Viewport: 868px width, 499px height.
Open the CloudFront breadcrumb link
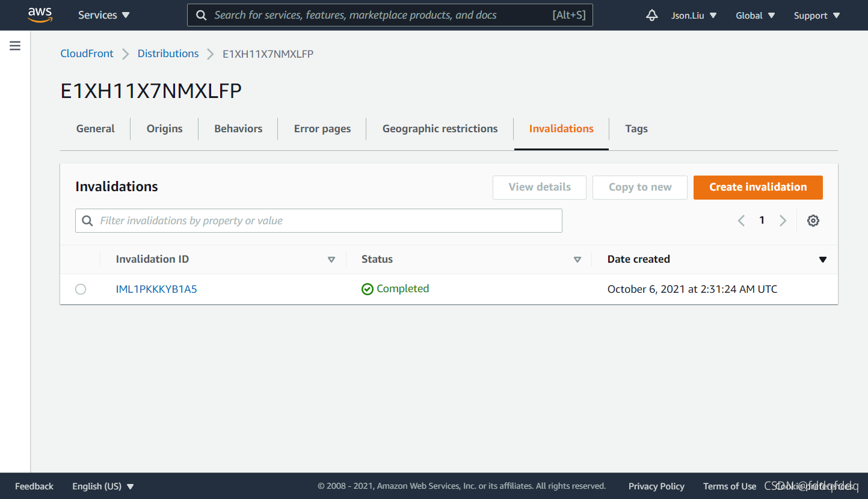coord(87,54)
